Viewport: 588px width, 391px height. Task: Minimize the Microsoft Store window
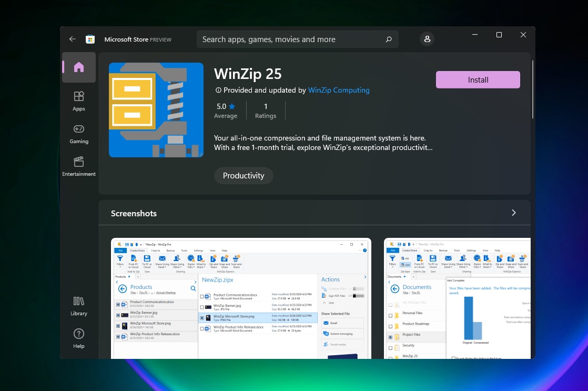[475, 35]
